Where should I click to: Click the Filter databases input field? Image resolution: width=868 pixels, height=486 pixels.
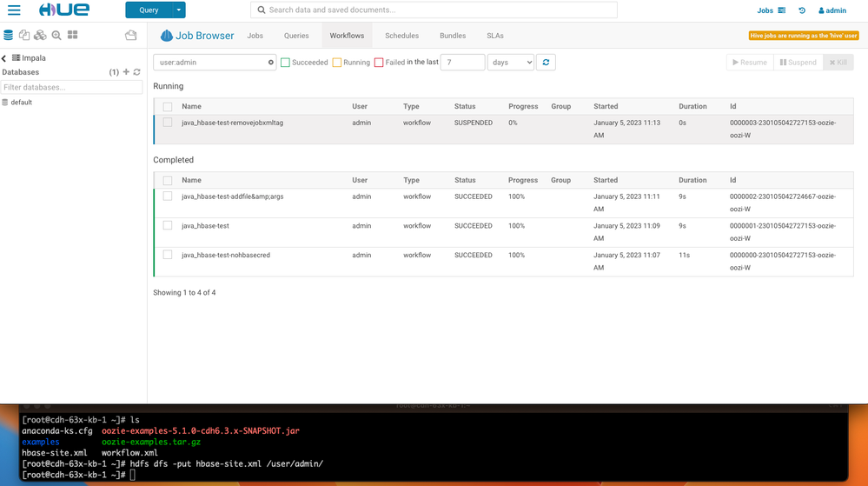[x=71, y=87]
